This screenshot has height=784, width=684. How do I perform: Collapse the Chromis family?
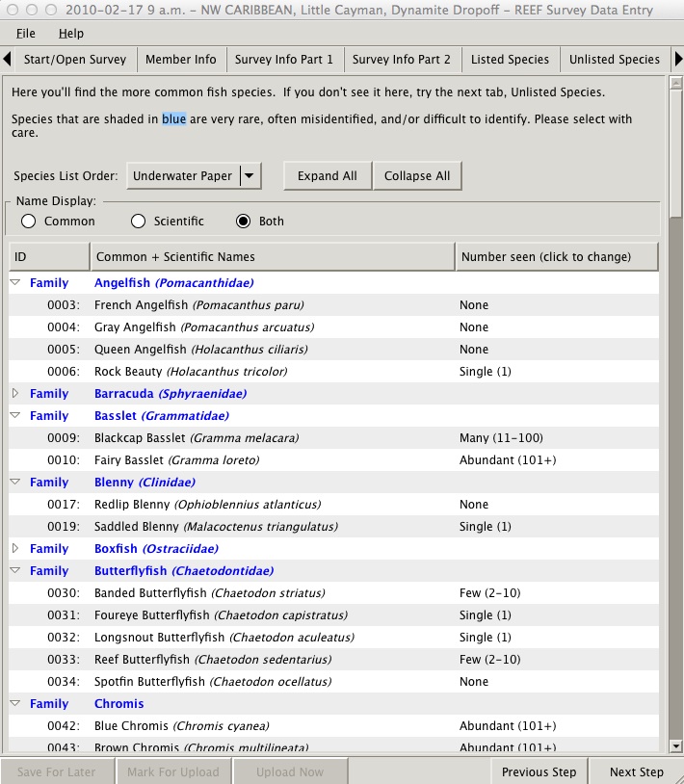click(x=15, y=703)
